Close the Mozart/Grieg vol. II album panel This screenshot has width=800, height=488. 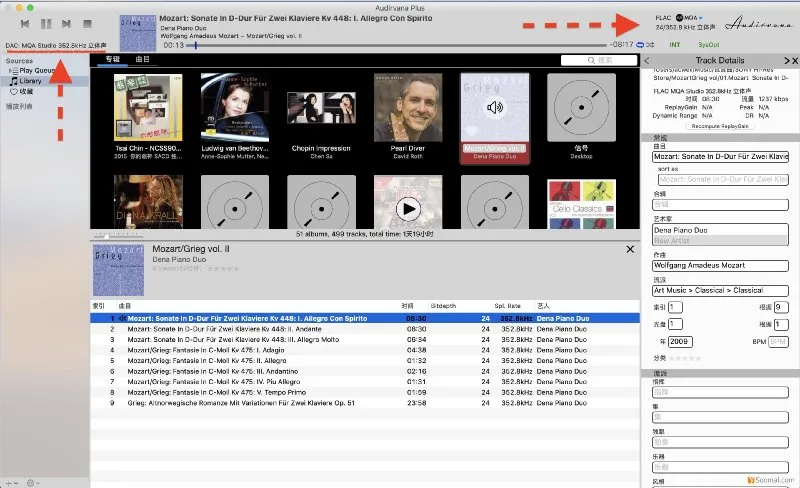(x=630, y=249)
